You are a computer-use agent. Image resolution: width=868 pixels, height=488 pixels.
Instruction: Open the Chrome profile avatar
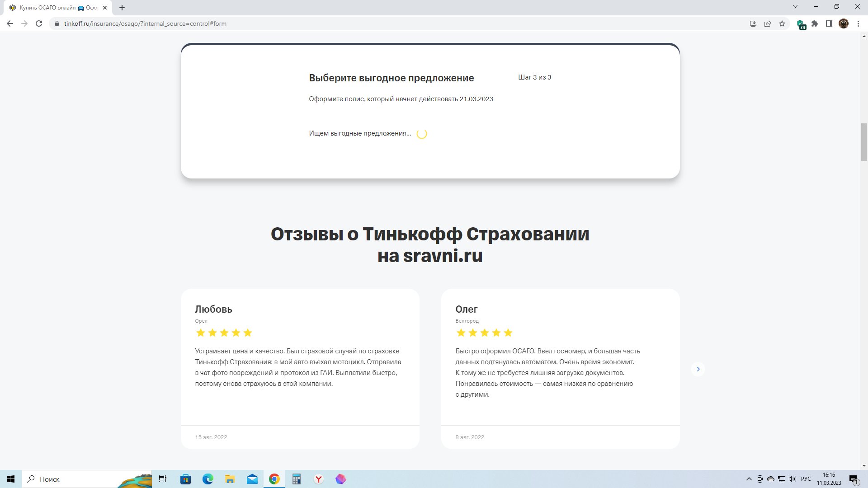(844, 23)
